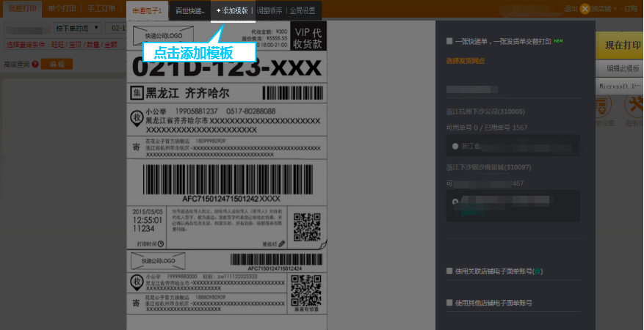Click the QR code on waybill preview
The width and height of the screenshot is (644, 330).
(306, 227)
